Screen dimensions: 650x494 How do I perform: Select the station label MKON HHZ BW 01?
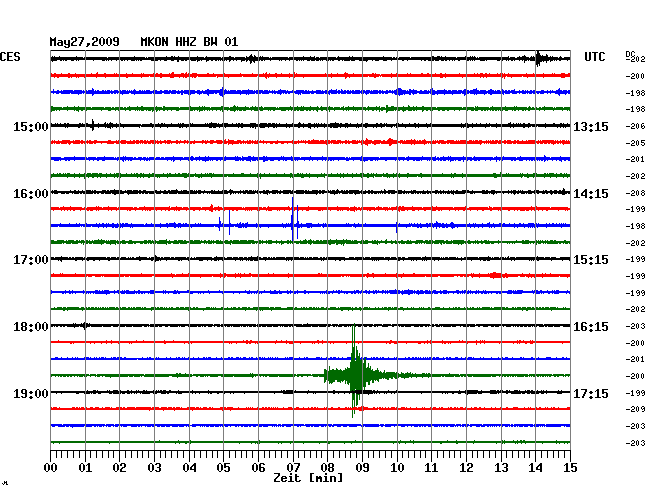coord(189,42)
